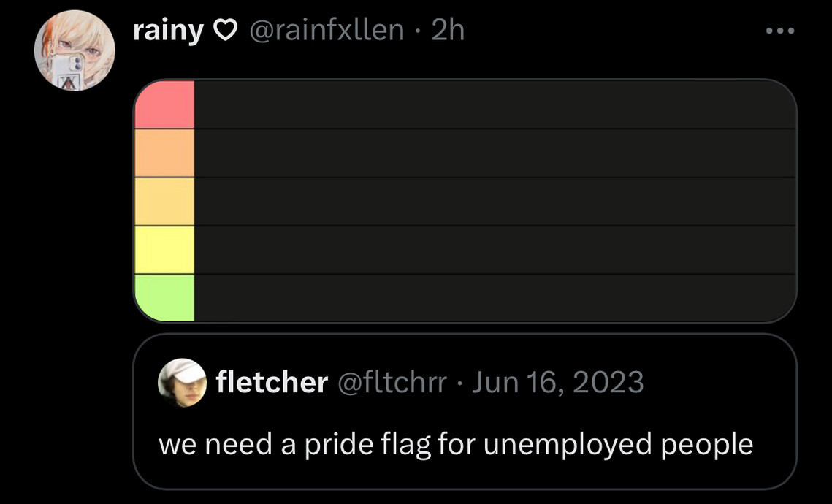Screen dimensions: 832x504
Task: Click the empty yellow tier row
Action: click(x=495, y=250)
